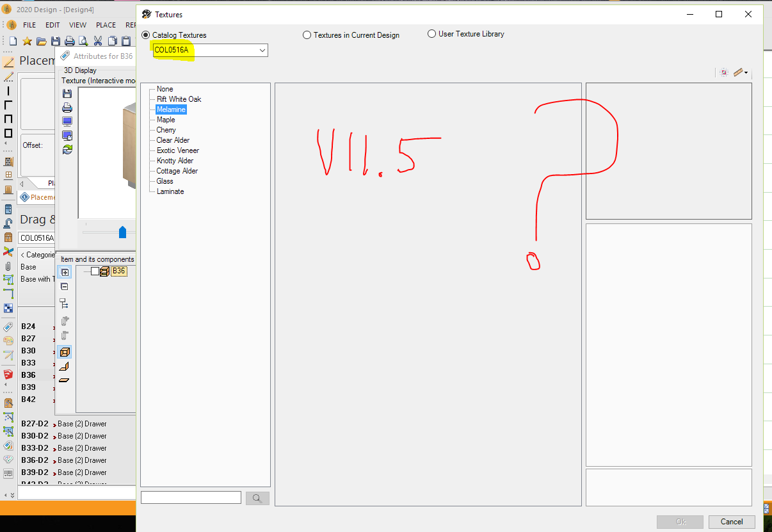Click the refresh icon in the 3D Display panel
The height and width of the screenshot is (532, 772).
pyautogui.click(x=67, y=149)
